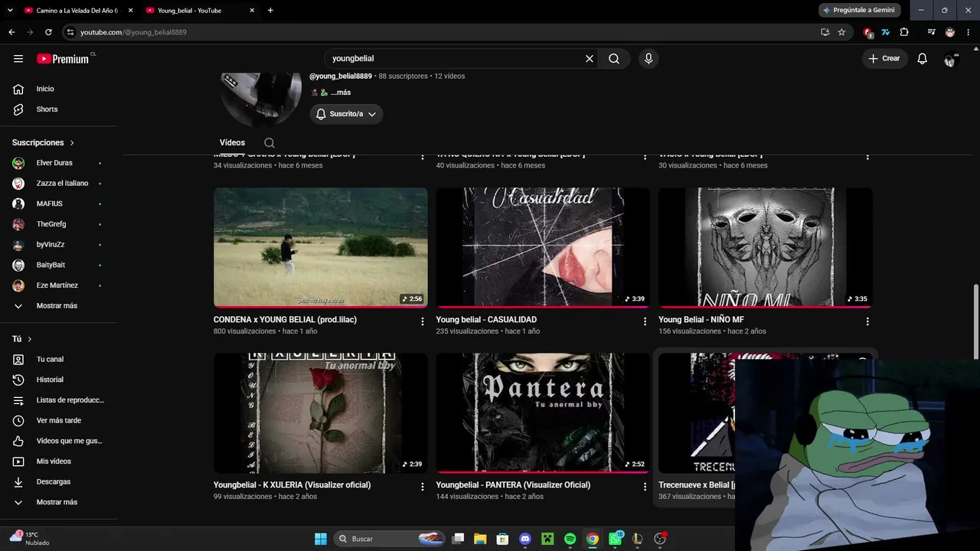This screenshot has width=980, height=551.
Task: Open the 7TV extension icon
Action: pos(886,32)
